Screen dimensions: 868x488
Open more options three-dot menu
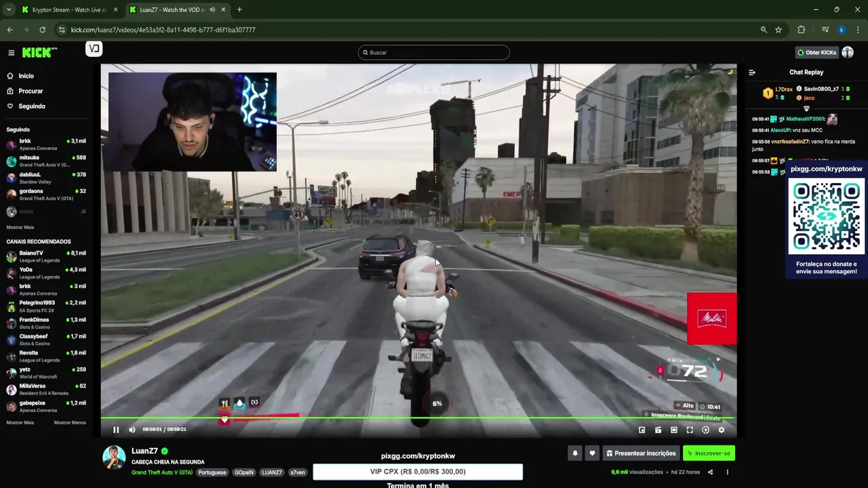pos(728,472)
